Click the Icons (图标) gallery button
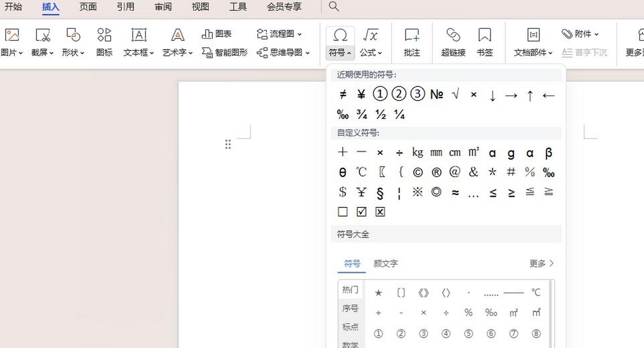 tap(104, 42)
